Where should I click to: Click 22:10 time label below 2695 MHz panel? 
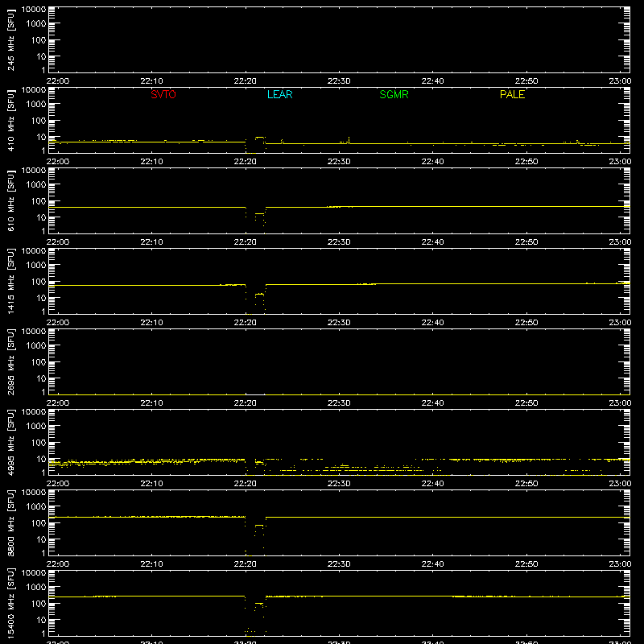click(151, 403)
